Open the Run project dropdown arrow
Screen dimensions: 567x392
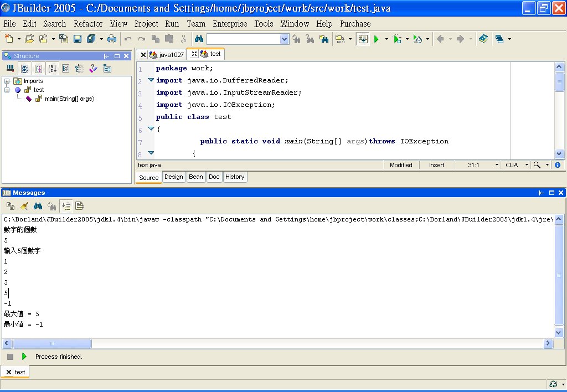(x=386, y=39)
